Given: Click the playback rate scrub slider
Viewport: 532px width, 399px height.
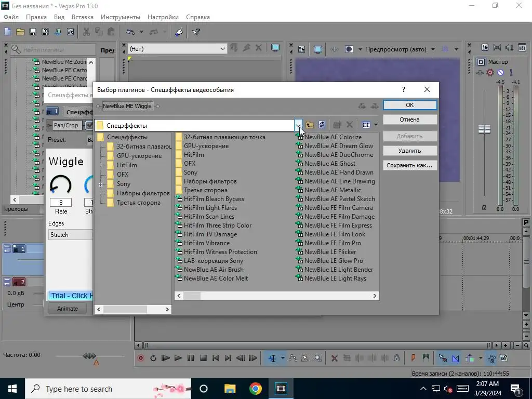Looking at the screenshot, I should [x=89, y=356].
